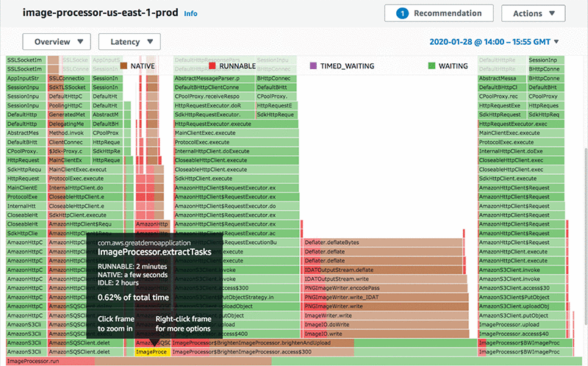Click the 1 Recommendation button
Screen dimensions: 588x366
438,13
